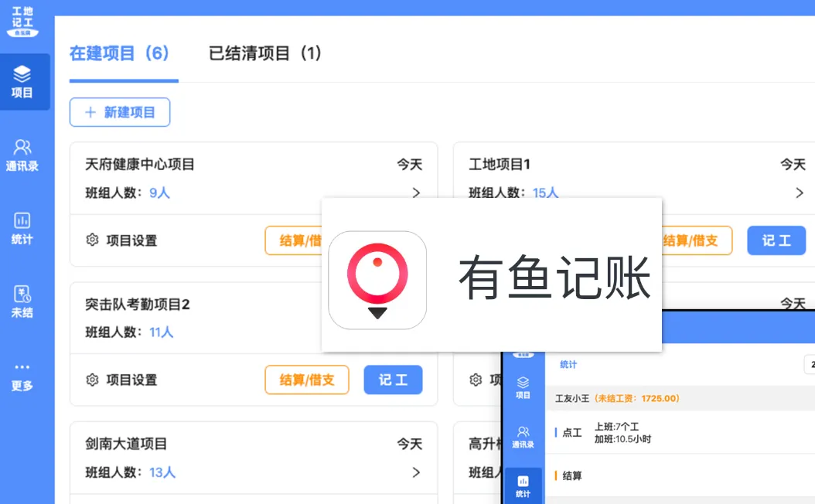The width and height of the screenshot is (815, 504).
Task: Select 统计 tab in tablet preview
Action: coord(568,364)
